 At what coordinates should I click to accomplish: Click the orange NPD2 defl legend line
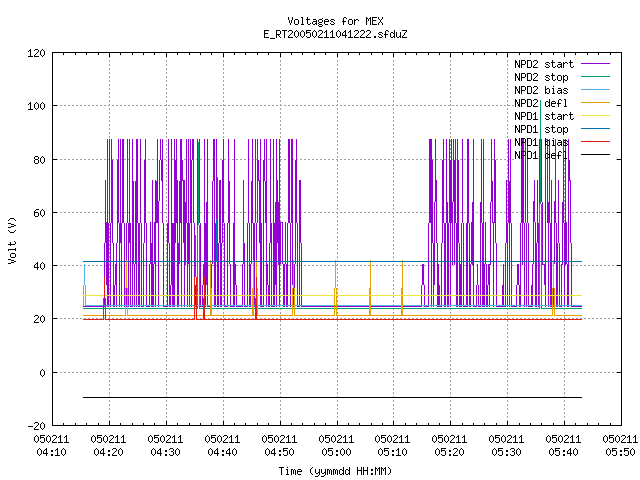[x=596, y=102]
